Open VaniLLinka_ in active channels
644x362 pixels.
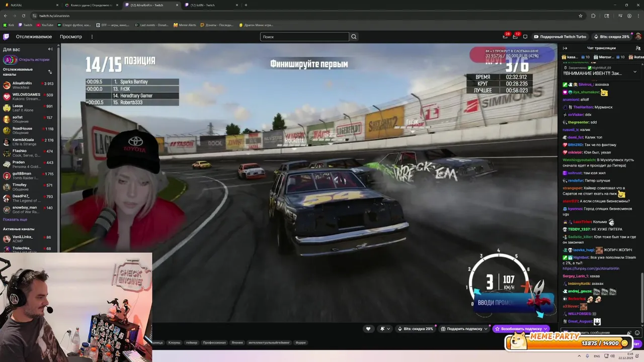[29, 239]
